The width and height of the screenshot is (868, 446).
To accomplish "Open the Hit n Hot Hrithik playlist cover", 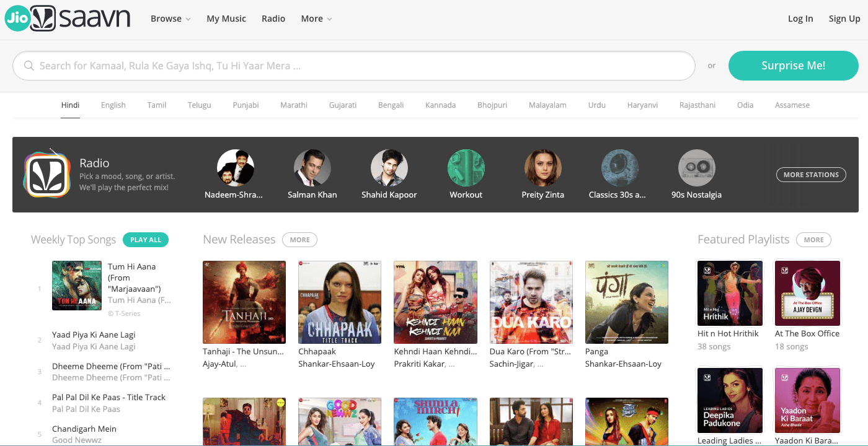I will point(730,293).
